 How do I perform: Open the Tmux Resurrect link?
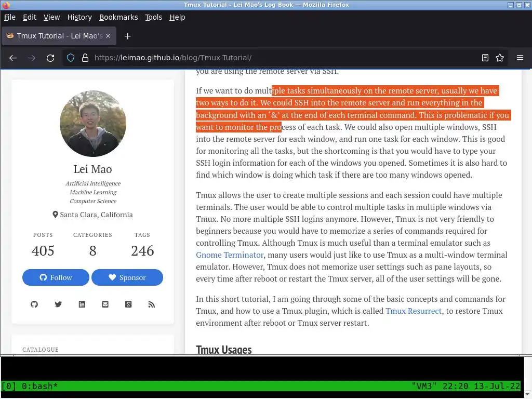coord(414,311)
